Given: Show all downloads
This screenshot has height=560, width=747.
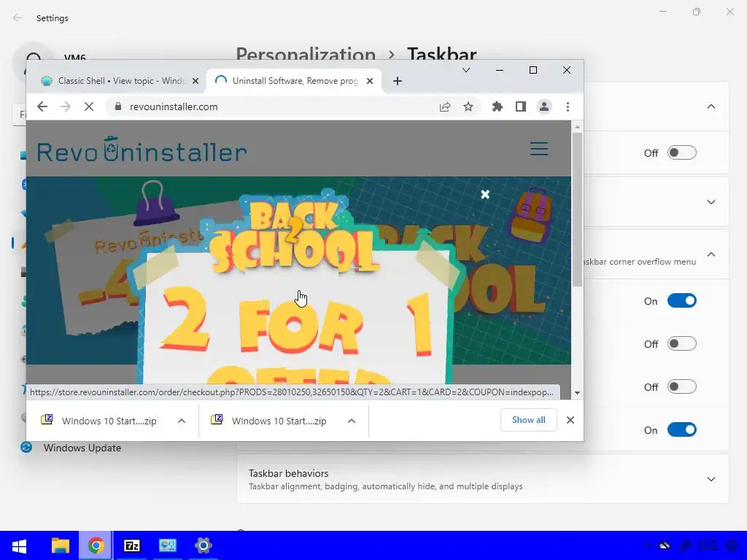Looking at the screenshot, I should (x=528, y=420).
